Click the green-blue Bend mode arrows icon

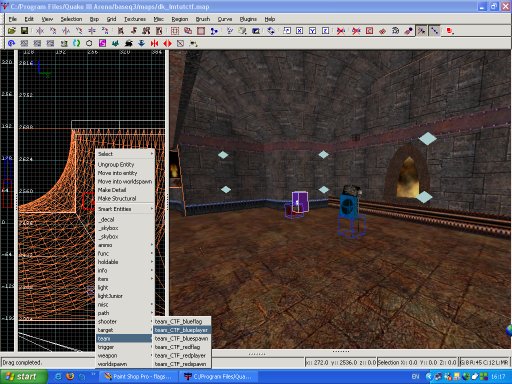click(x=76, y=43)
